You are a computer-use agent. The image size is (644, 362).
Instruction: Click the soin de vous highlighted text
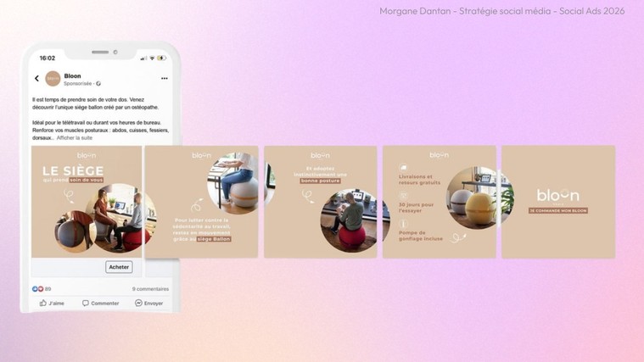(x=87, y=180)
